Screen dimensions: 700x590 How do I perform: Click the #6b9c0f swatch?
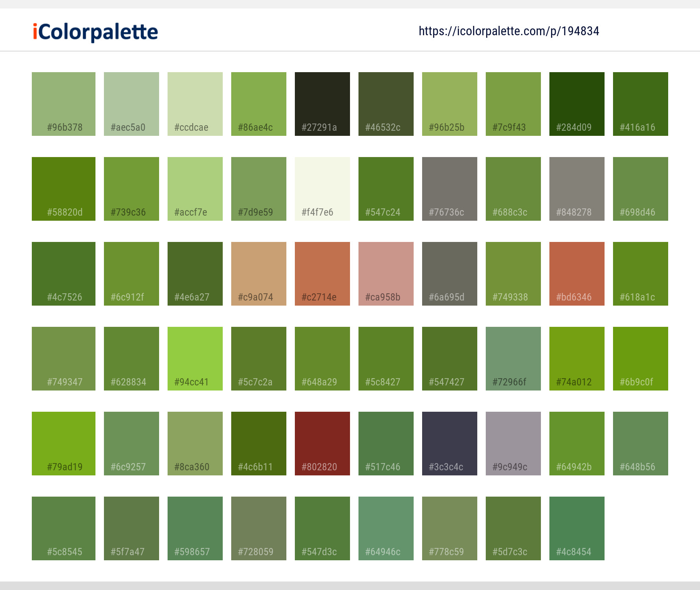coord(641,359)
